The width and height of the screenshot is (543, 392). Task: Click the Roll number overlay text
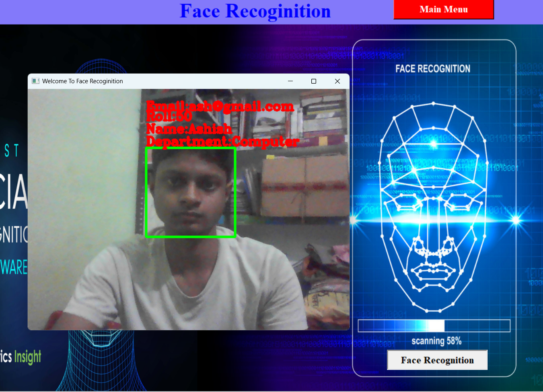tap(169, 117)
